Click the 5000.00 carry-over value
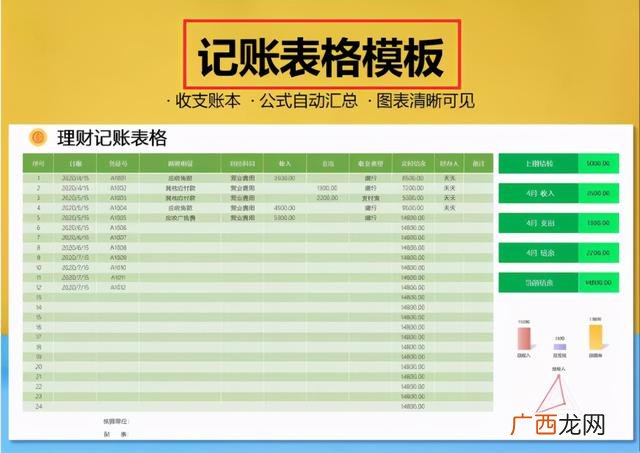 pos(598,164)
